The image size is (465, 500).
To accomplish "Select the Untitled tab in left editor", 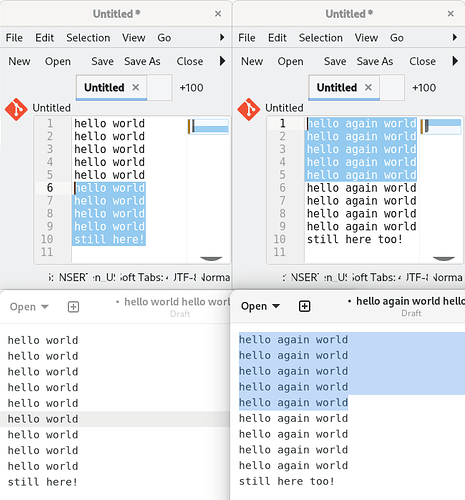I will (104, 87).
